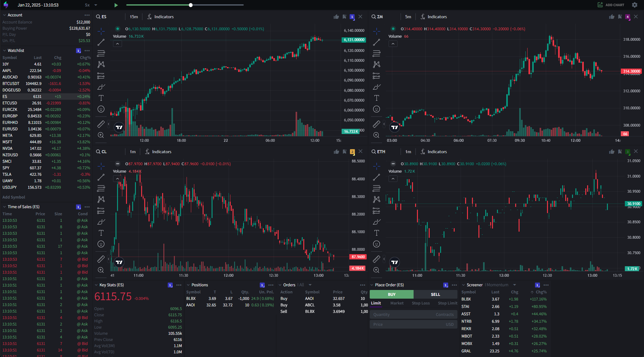
Task: Open Indicators in CL chart
Action: tap(158, 152)
